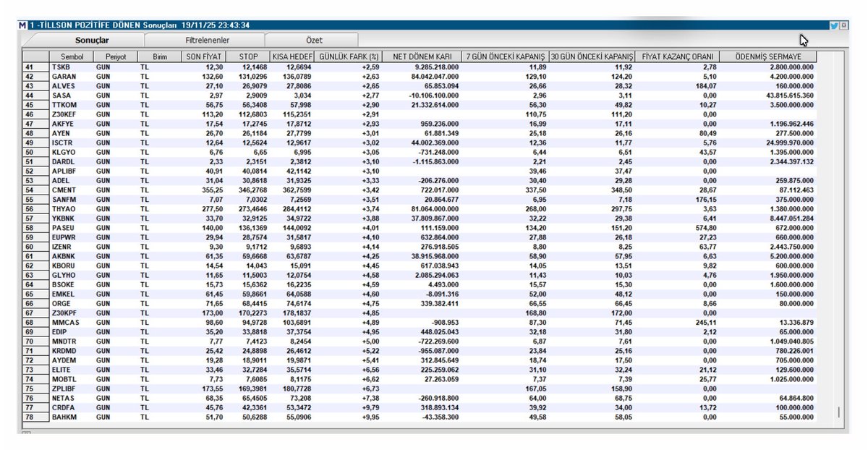Select the GLYHO symbol cell
This screenshot has width=868, height=450.
click(71, 276)
